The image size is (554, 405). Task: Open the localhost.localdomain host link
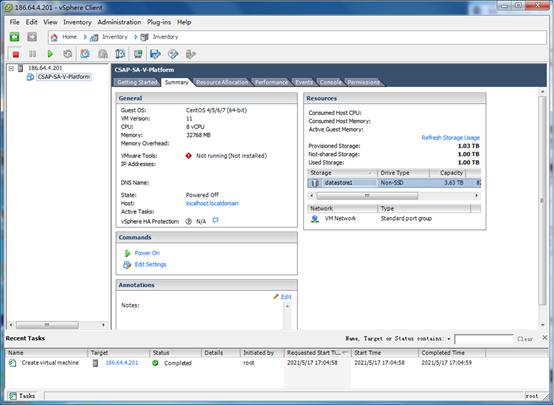[212, 204]
